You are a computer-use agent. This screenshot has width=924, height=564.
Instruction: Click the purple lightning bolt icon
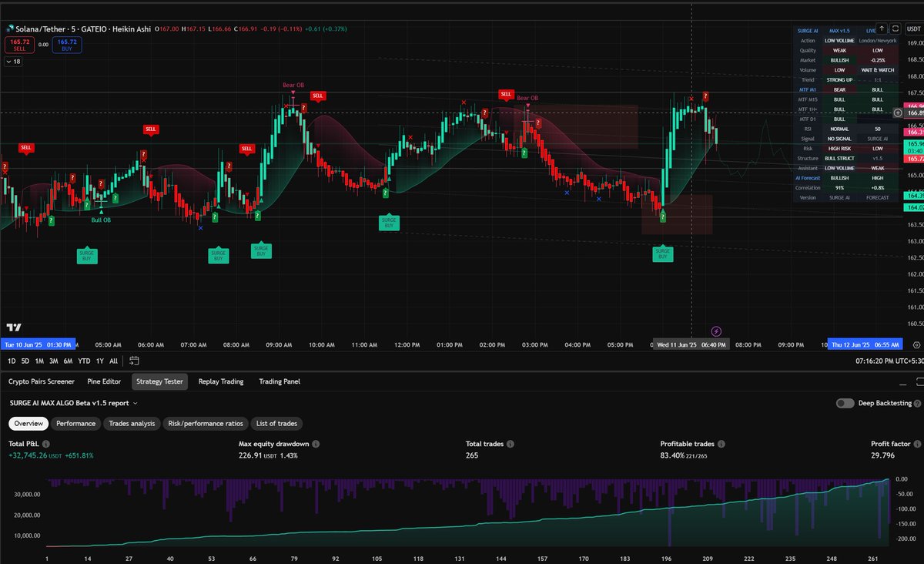(716, 331)
